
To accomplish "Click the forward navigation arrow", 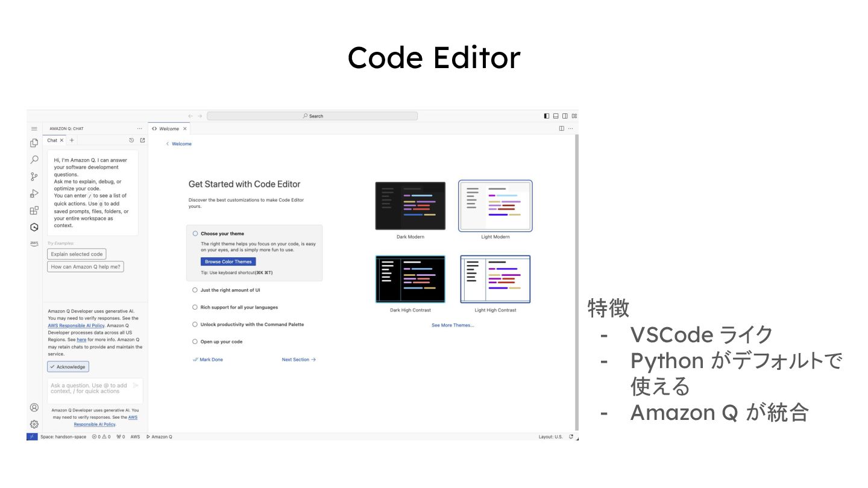I will click(x=200, y=116).
